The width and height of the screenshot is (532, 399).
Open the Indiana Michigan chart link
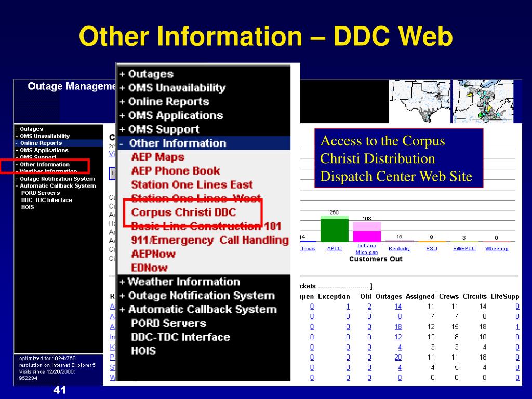click(x=367, y=249)
